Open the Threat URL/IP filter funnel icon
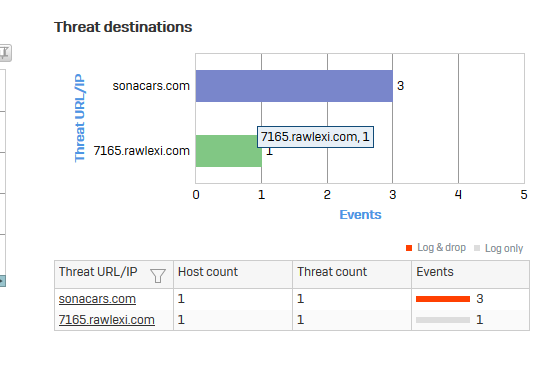Viewport: 544px width, 371px height. coord(158,276)
